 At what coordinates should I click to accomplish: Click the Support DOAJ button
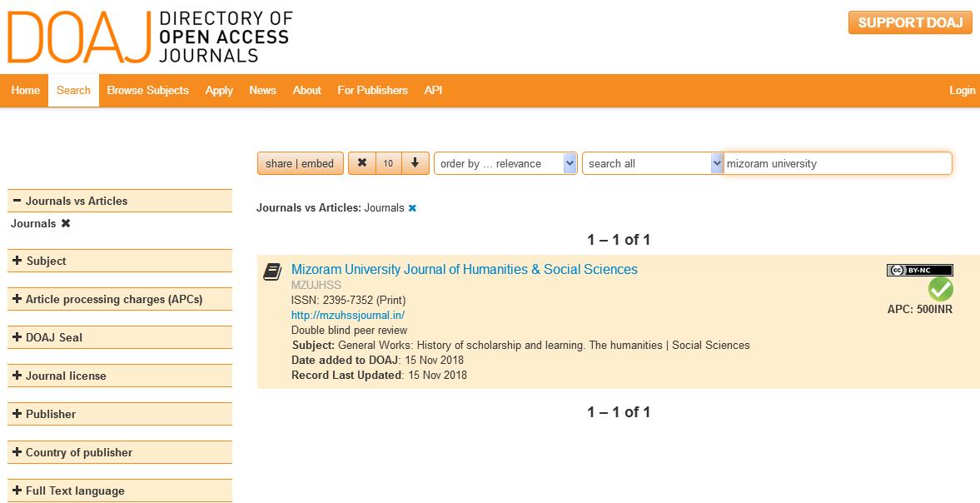click(910, 22)
